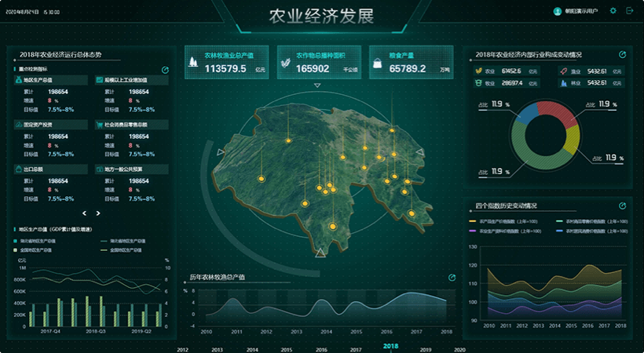The width and height of the screenshot is (644, 353).
Task: Click the down triangle above the map
Action: point(318,85)
